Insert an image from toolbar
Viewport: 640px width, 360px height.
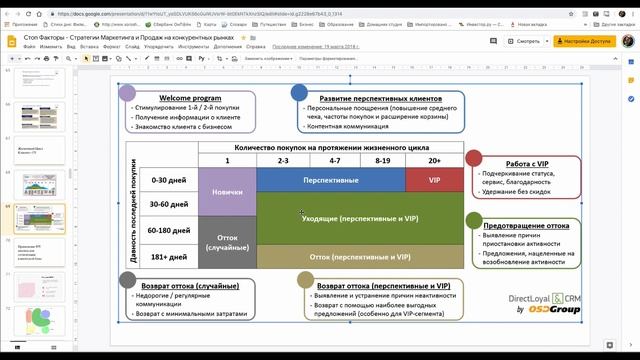(105, 59)
